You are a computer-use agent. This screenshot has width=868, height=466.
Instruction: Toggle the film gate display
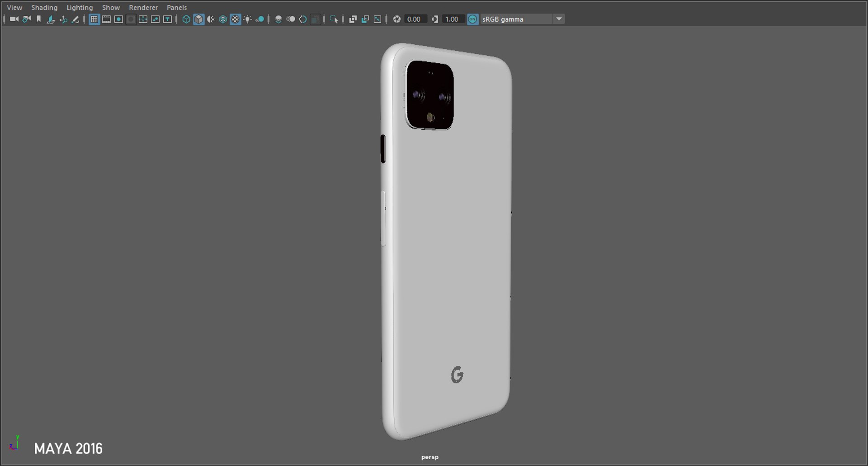click(106, 19)
